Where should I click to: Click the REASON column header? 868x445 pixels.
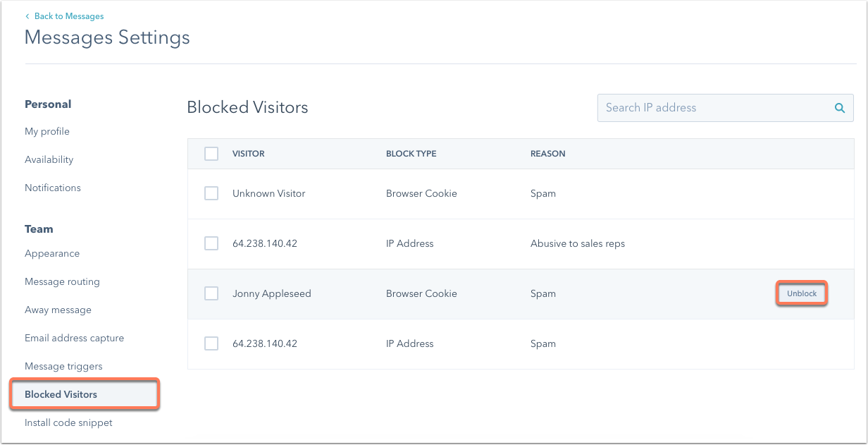point(548,154)
